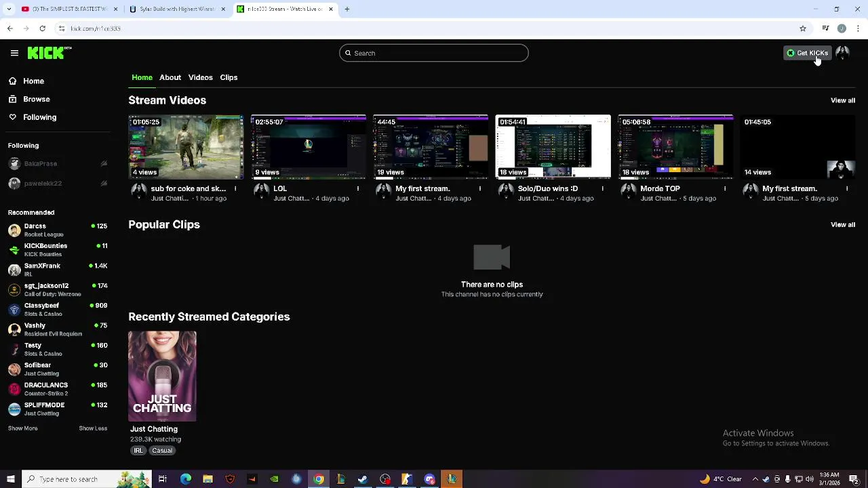Switch to the About tab
This screenshot has height=488, width=868.
pos(170,77)
